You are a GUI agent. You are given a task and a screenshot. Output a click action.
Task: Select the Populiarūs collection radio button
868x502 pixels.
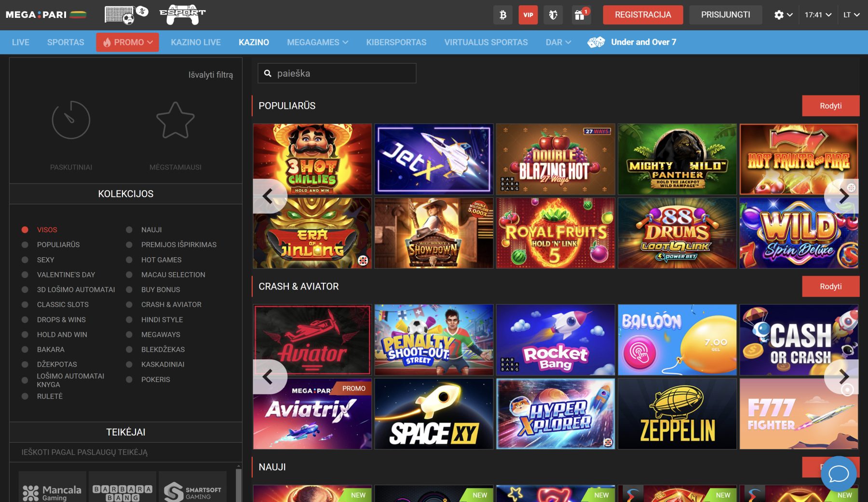[x=25, y=245]
